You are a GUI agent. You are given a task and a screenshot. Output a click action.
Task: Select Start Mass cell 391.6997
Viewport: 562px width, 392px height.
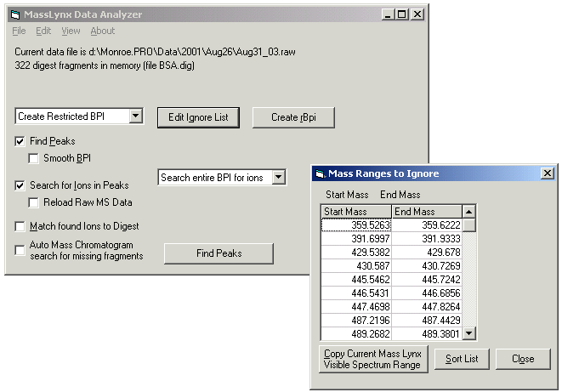[x=356, y=239]
